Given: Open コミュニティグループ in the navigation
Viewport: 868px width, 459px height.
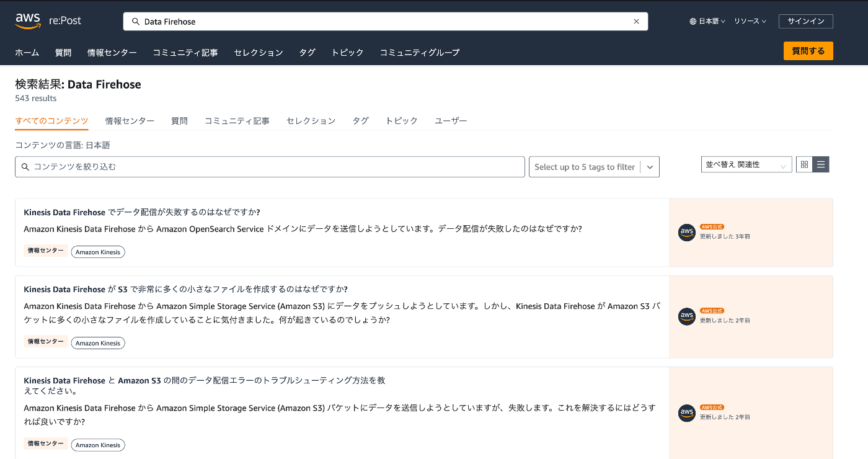Looking at the screenshot, I should [420, 53].
